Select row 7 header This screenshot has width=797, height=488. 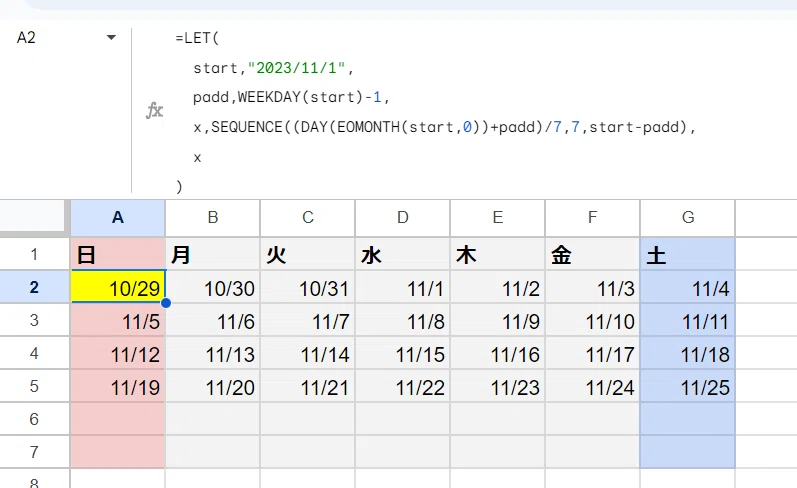(x=35, y=452)
